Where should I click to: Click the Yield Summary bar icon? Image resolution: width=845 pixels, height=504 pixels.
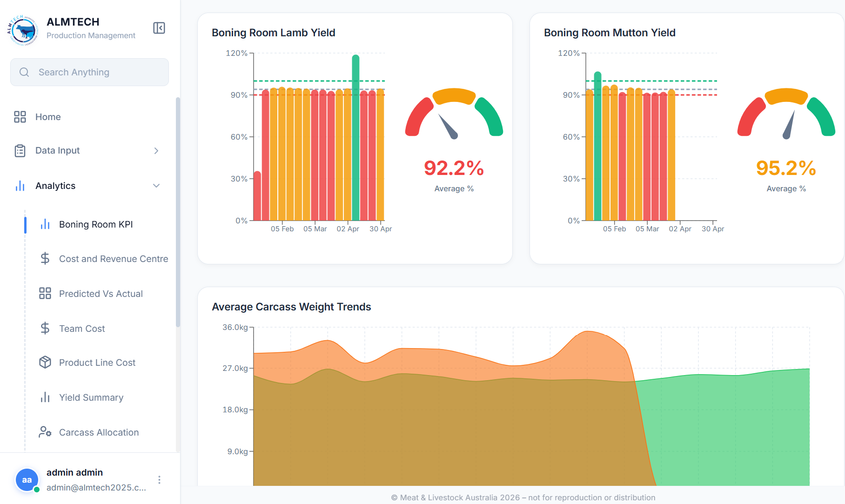click(45, 397)
